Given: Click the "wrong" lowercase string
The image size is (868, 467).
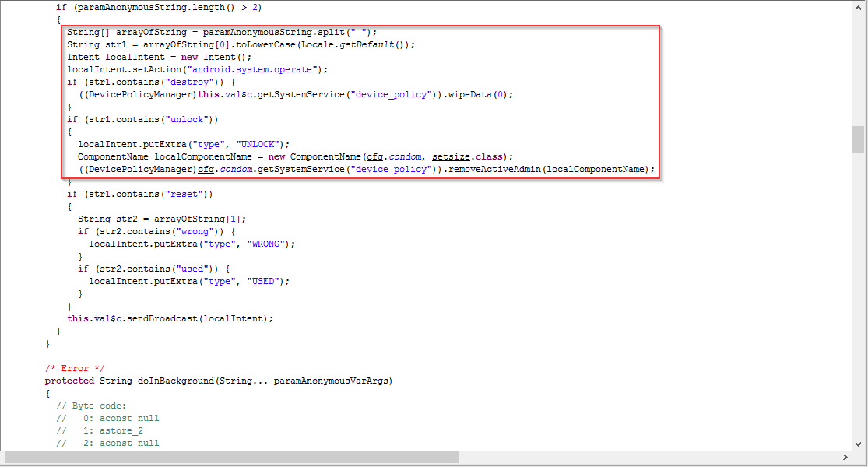Looking at the screenshot, I should tap(195, 231).
